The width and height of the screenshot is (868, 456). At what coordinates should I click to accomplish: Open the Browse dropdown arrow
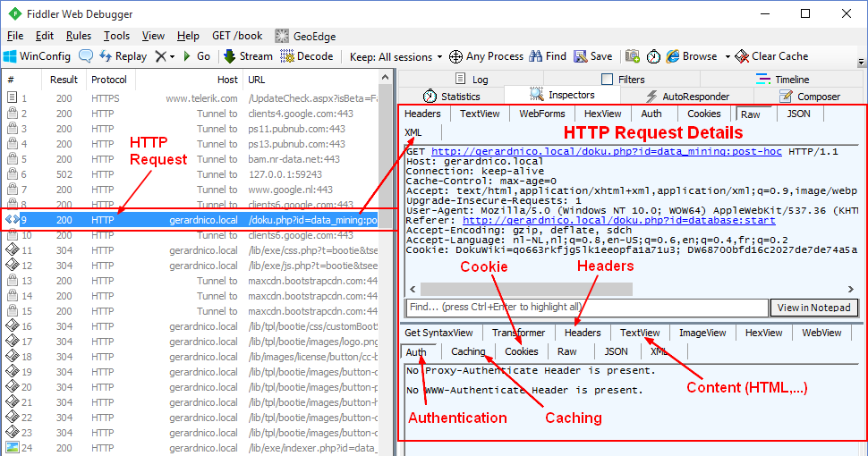pos(728,56)
